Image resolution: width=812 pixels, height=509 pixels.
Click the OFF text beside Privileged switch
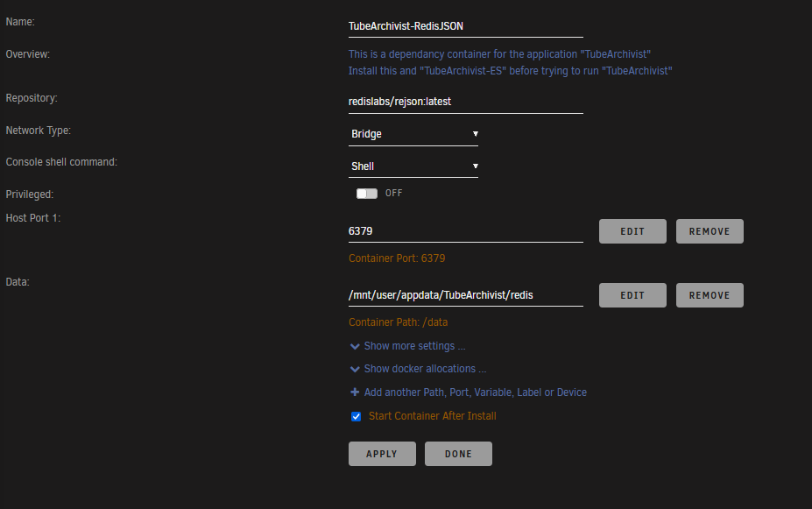tap(393, 193)
